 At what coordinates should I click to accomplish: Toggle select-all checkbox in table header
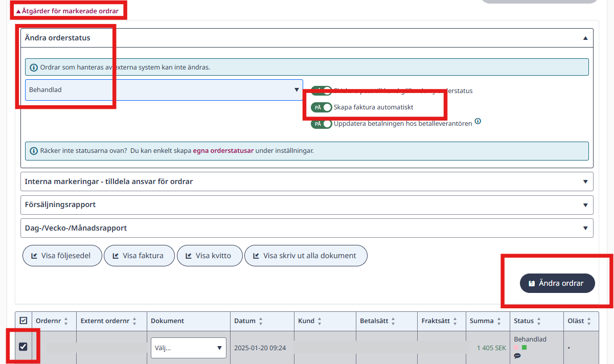pos(23,321)
